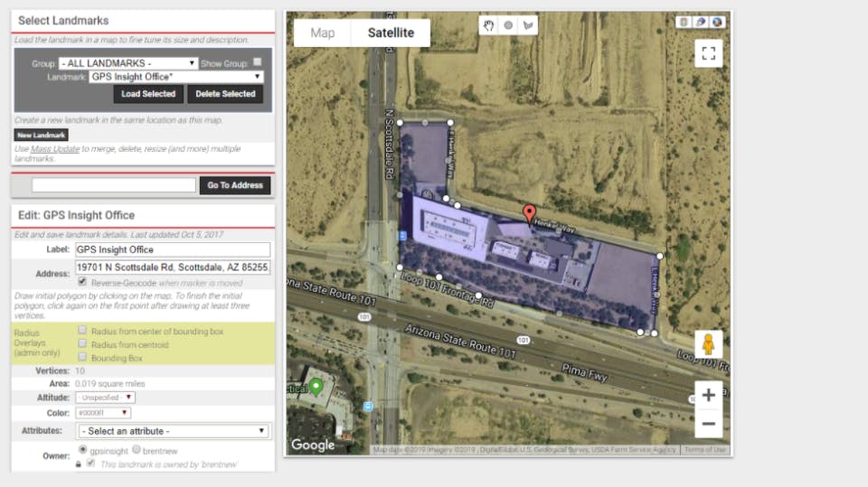Toggle fullscreen map view
Image resolution: width=868 pixels, height=487 pixels.
tap(709, 53)
